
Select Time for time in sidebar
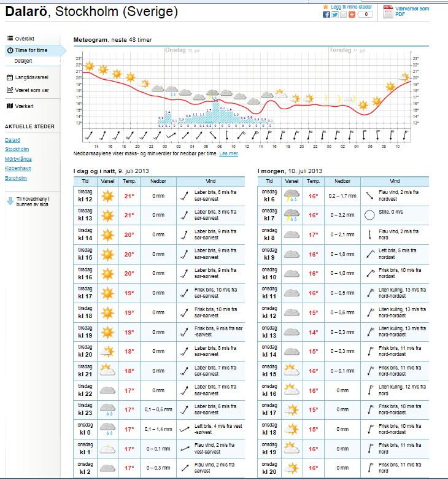(31, 50)
